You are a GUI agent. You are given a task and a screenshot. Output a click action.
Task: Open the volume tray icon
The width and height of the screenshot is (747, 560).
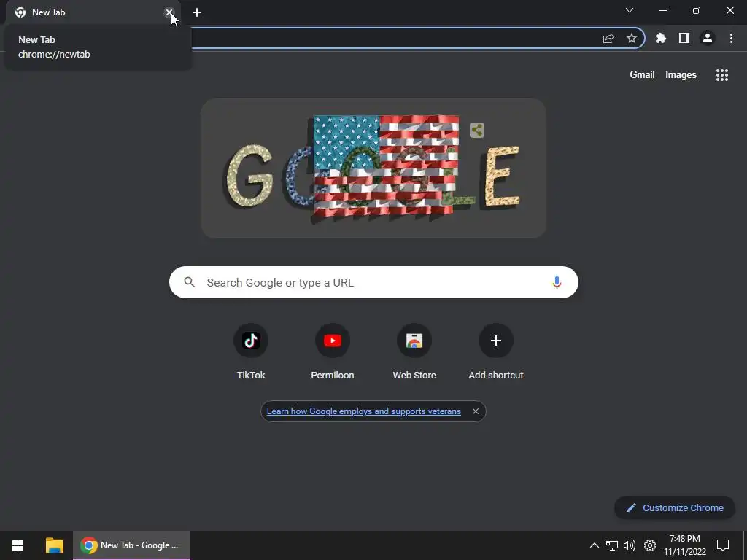[x=630, y=545]
